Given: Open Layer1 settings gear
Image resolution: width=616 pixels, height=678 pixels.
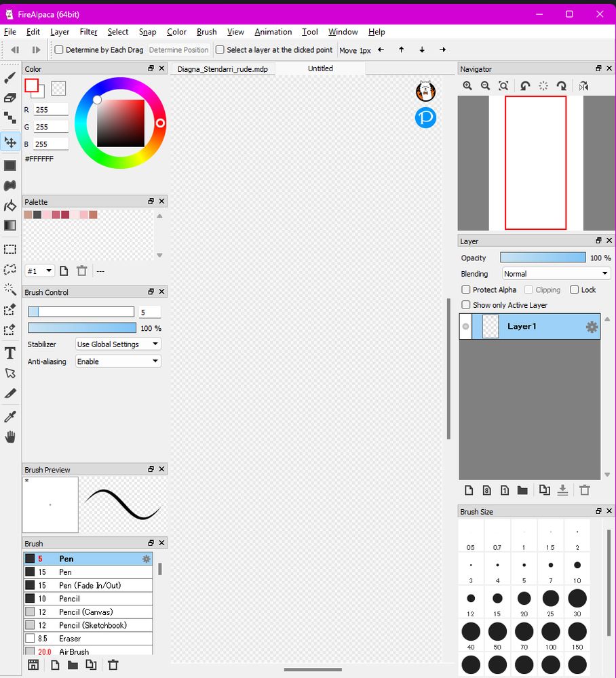Looking at the screenshot, I should point(592,327).
